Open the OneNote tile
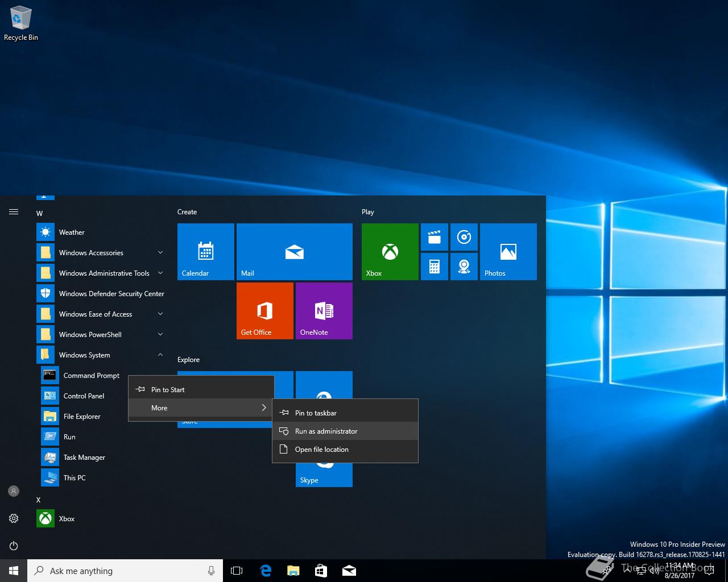This screenshot has width=728, height=582. (324, 311)
